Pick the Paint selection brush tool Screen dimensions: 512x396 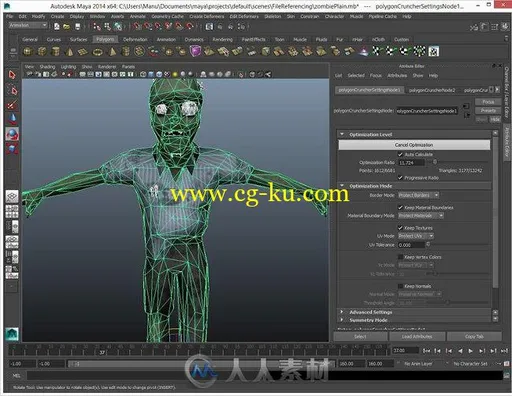tap(12, 105)
